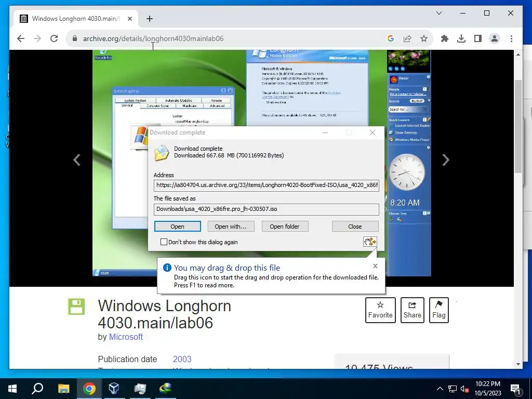Close the Download complete dialog window
532x399 pixels.
tap(372, 132)
